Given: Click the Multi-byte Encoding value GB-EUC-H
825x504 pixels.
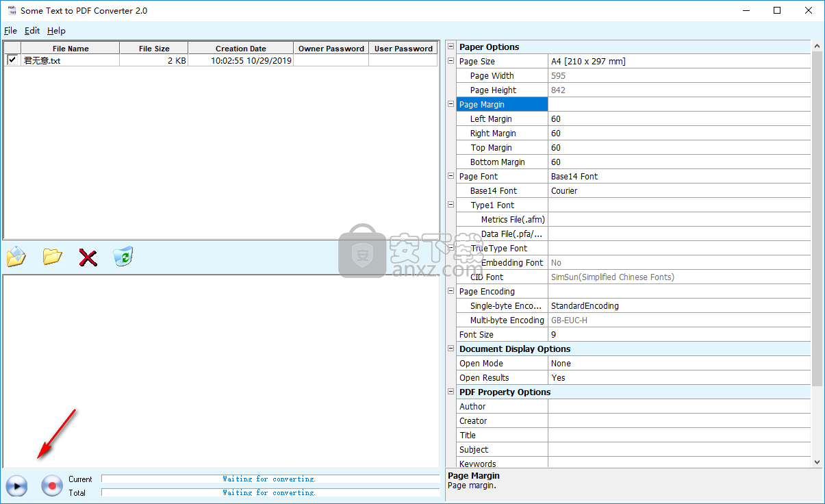Looking at the screenshot, I should 679,320.
